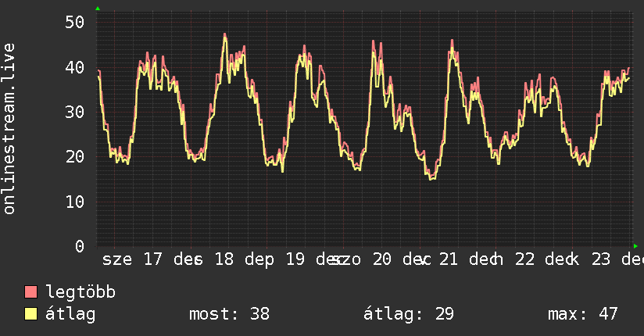Image resolution: width=644 pixels, height=336 pixels.
Task: Click the 40 label on y-axis
Action: pyautogui.click(x=75, y=67)
